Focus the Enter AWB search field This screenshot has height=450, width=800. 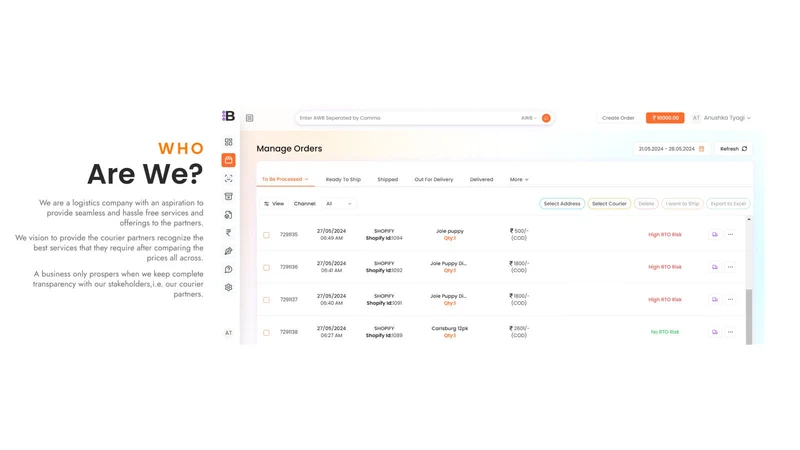click(408, 118)
